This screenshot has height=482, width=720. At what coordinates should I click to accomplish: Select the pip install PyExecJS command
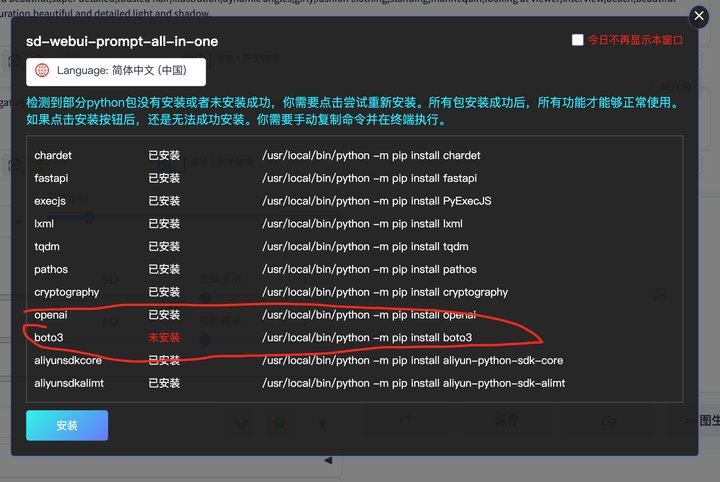377,201
